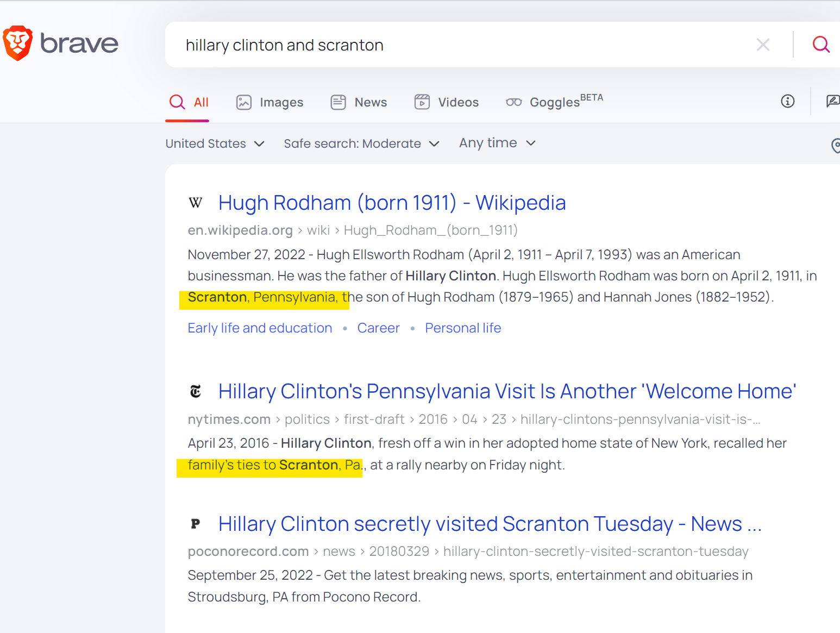Open Early life and education link

click(x=260, y=328)
